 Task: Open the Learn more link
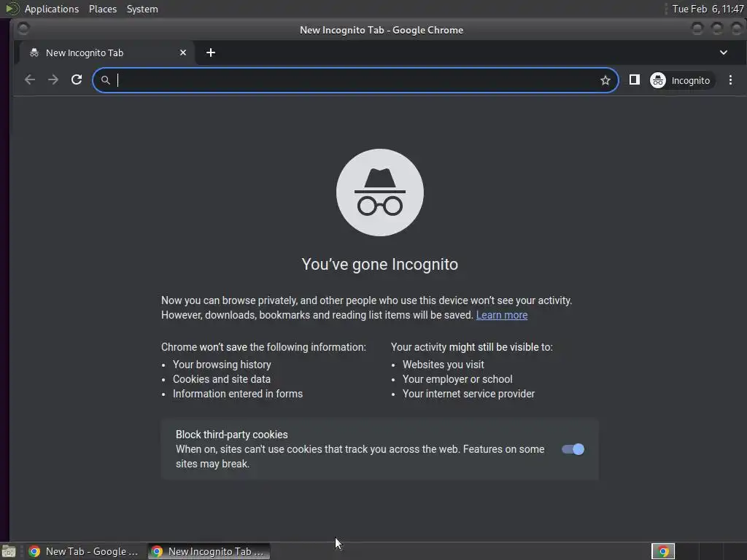(502, 315)
